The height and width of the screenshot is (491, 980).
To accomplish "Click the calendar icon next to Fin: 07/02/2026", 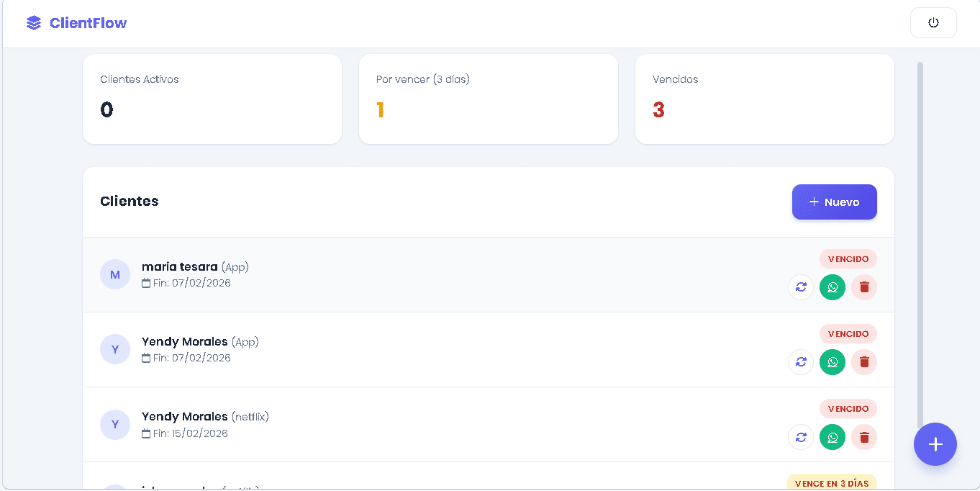I will (x=147, y=282).
